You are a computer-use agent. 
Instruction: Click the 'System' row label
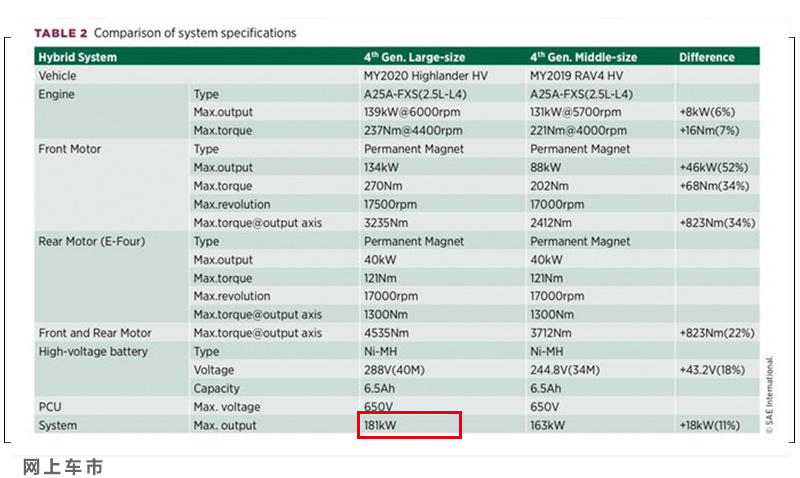pyautogui.click(x=58, y=425)
